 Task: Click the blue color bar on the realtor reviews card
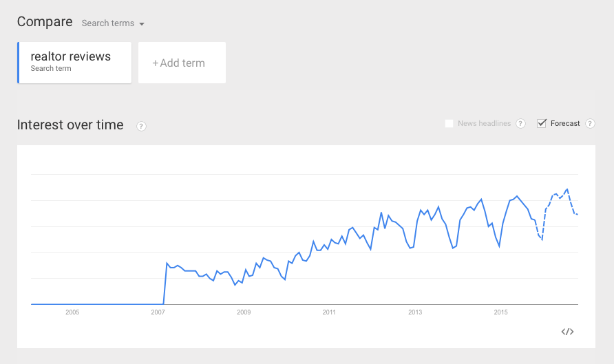coord(19,63)
